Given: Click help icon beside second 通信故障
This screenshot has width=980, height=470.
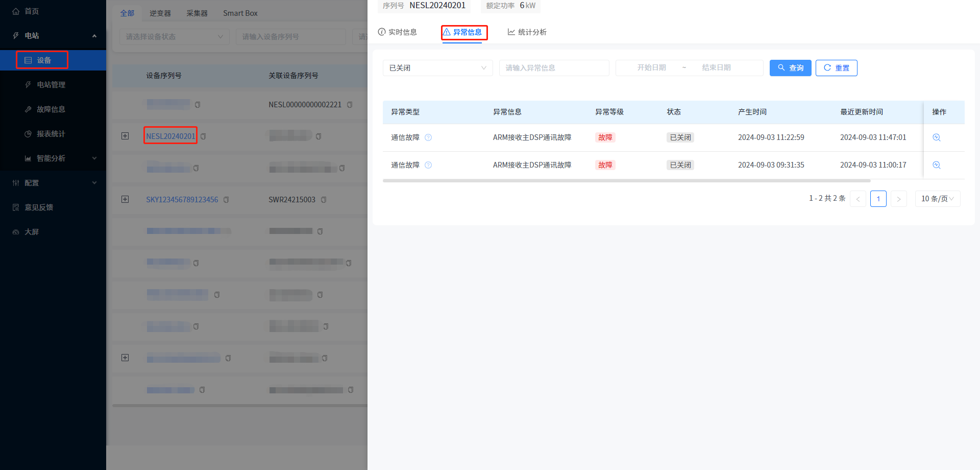Looking at the screenshot, I should pyautogui.click(x=428, y=165).
